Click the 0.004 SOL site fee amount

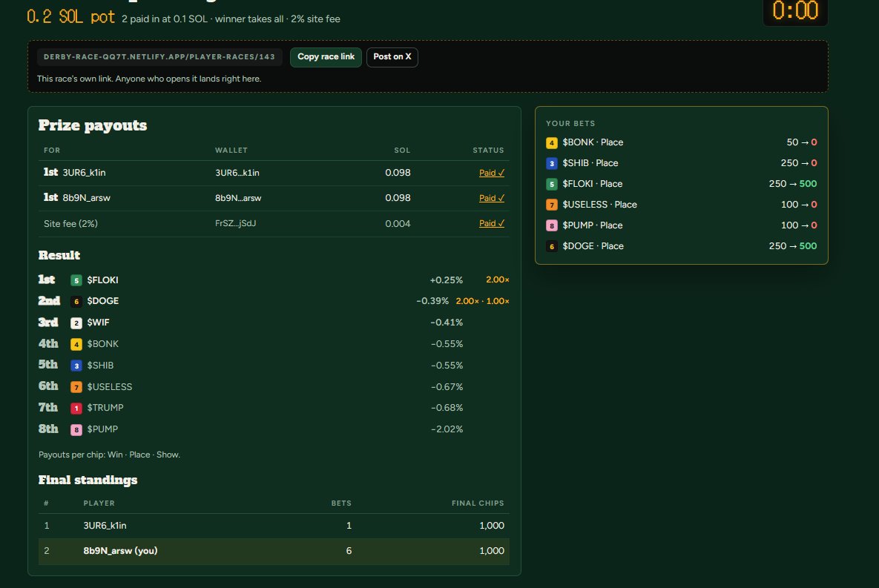(x=398, y=224)
